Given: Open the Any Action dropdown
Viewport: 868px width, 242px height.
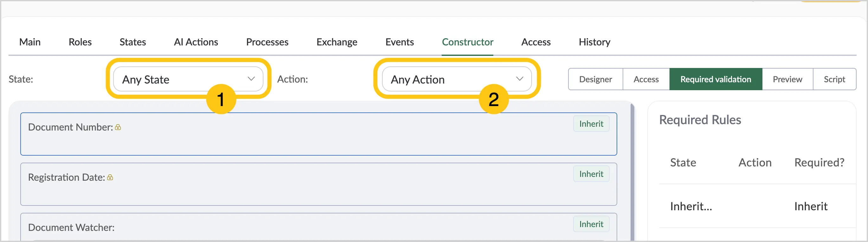Looking at the screenshot, I should [457, 79].
